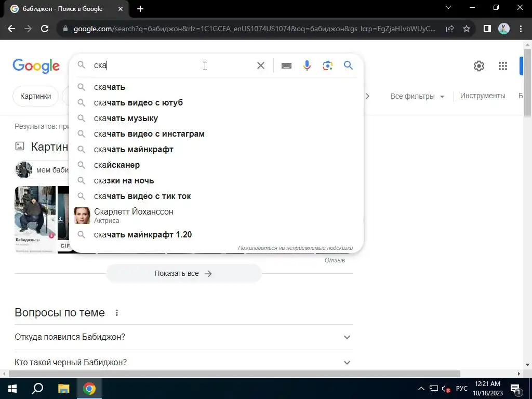Select suggestion скачать музыку
Screen dimensions: 532x399
coord(216,118)
